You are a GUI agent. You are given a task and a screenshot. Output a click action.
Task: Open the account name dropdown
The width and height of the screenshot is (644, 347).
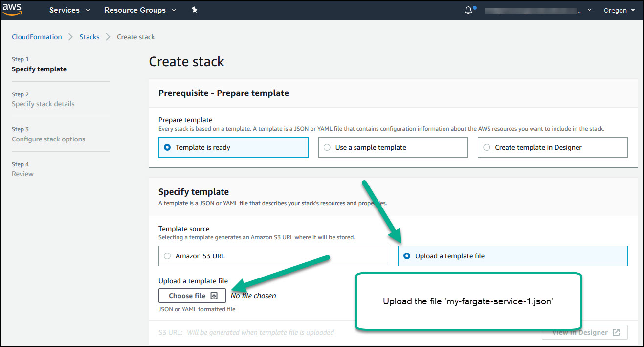[538, 10]
